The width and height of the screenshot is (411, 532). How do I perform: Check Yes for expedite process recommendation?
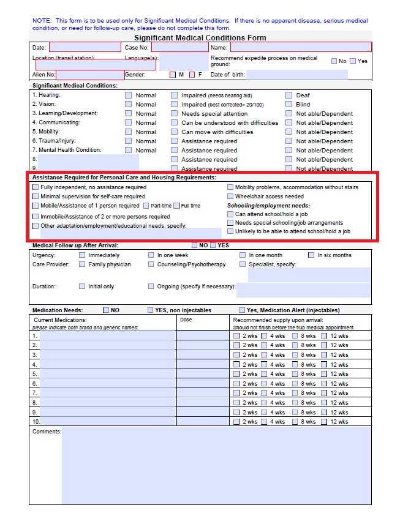pos(353,61)
